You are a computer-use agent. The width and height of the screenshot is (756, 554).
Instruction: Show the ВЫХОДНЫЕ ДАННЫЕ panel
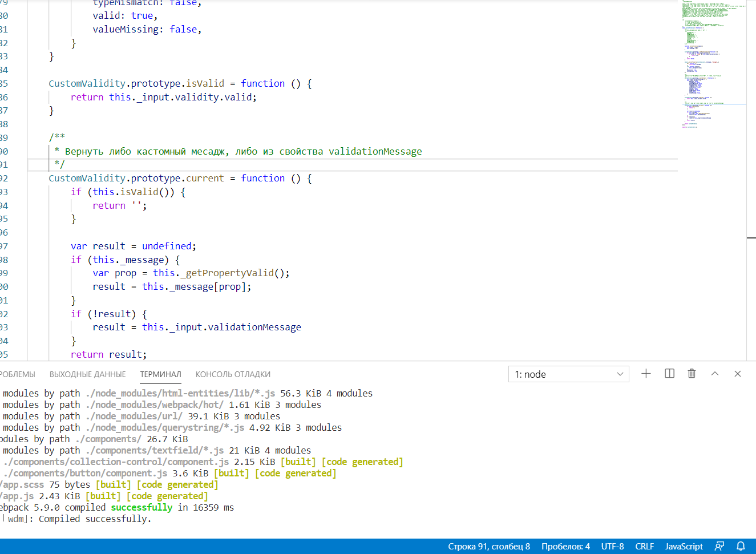(87, 374)
